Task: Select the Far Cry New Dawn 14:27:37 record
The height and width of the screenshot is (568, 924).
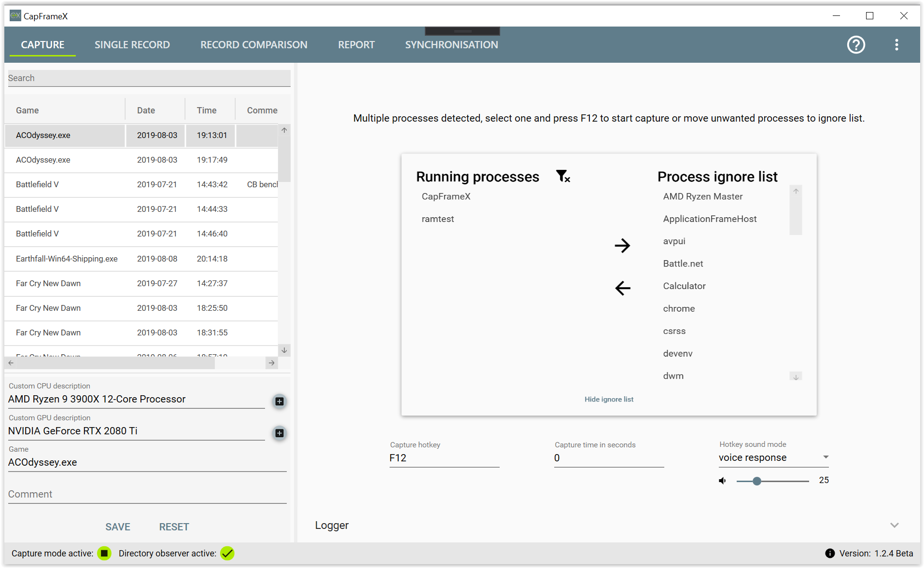Action: point(141,284)
